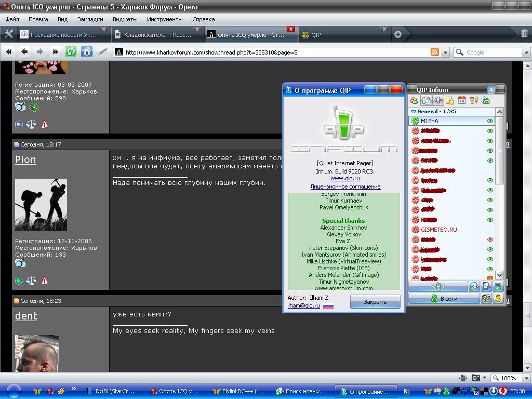The width and height of the screenshot is (532, 399).
Task: Click the ilham@qip.ru email link
Action: [x=303, y=305]
